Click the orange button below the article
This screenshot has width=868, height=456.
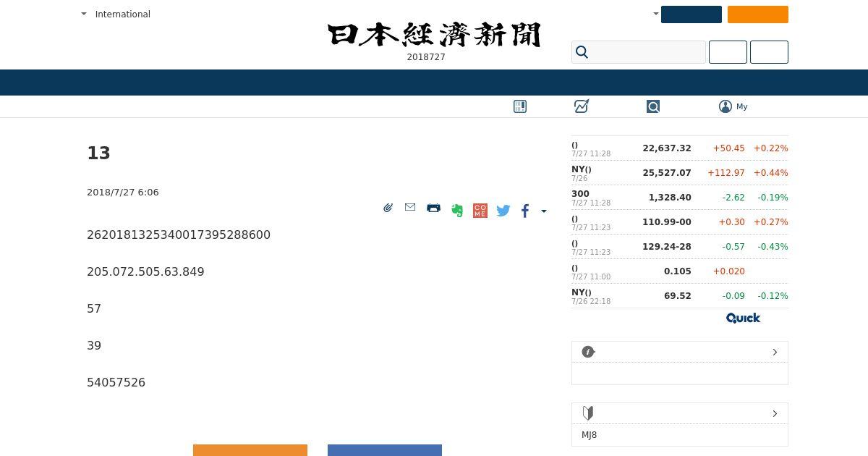coord(250,450)
